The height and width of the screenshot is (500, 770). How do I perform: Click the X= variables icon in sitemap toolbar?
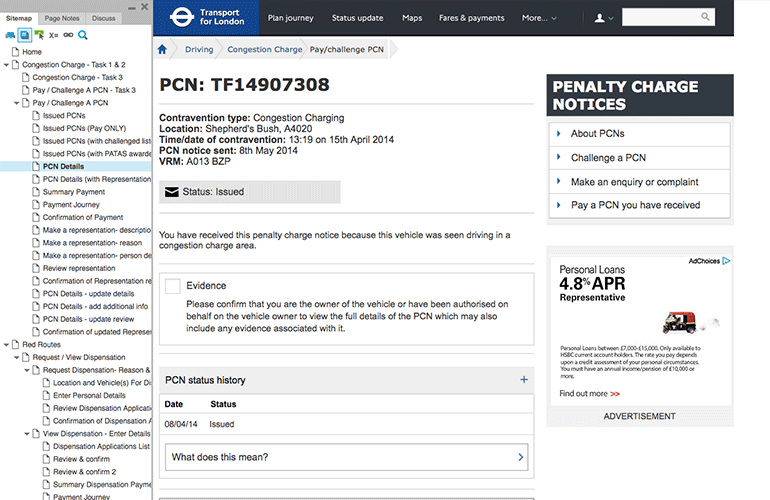pos(54,34)
